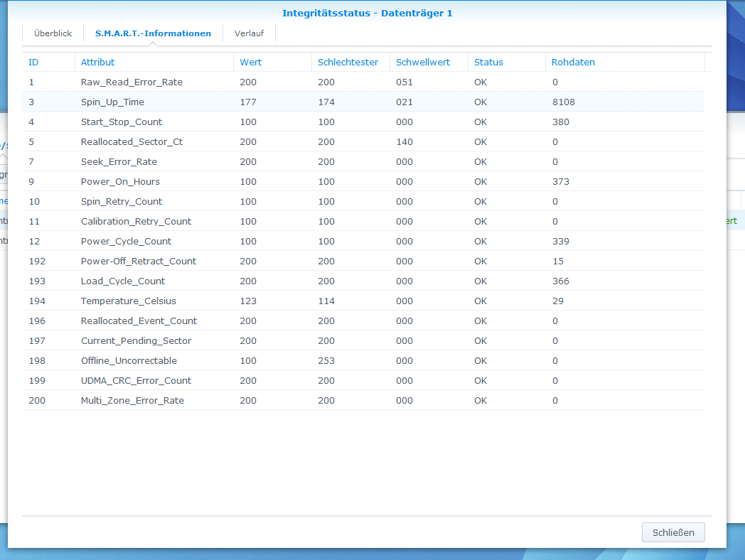Click raw data value 380

click(561, 122)
